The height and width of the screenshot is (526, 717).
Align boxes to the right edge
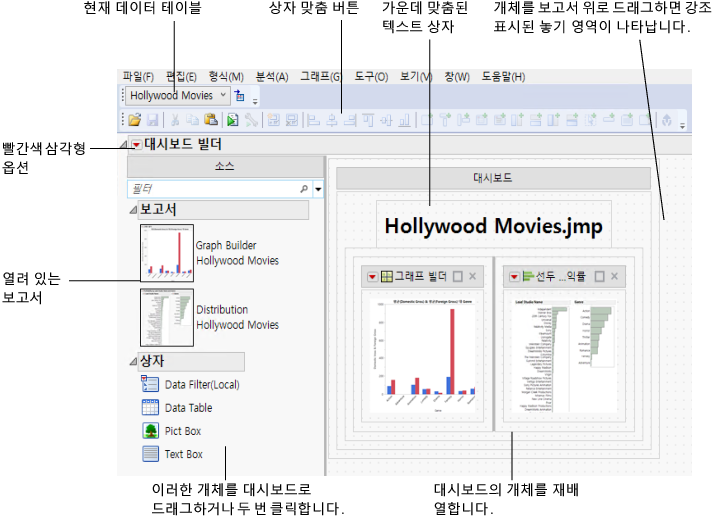point(350,120)
